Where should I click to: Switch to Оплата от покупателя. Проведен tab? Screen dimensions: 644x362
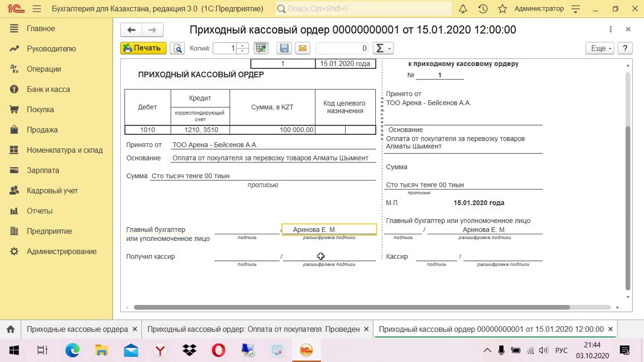point(254,329)
